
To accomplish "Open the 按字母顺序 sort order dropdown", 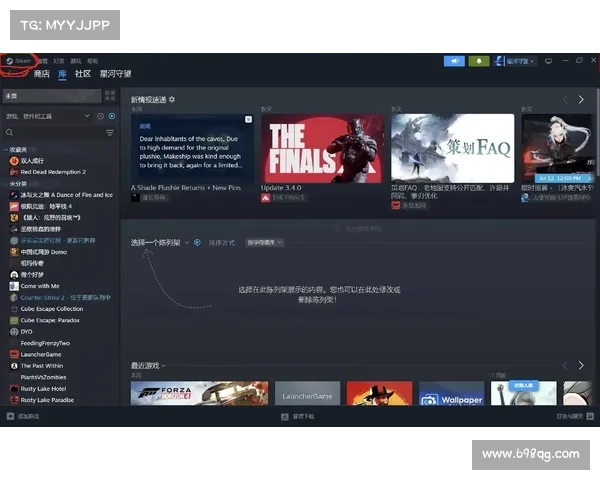I will pyautogui.click(x=264, y=243).
